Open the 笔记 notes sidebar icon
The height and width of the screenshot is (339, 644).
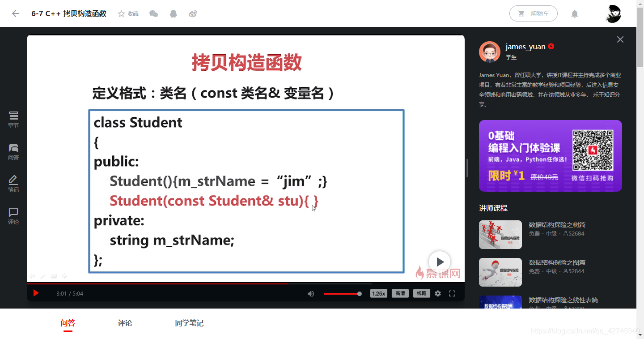13,184
